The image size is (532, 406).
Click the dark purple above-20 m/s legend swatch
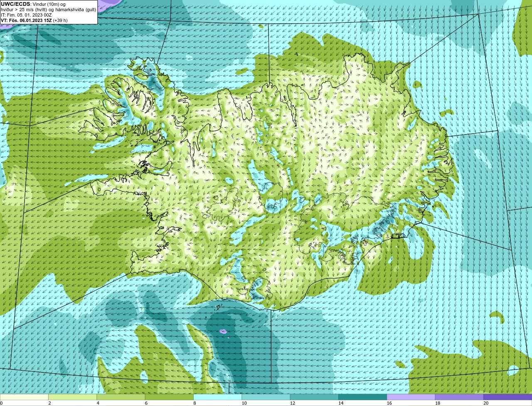[x=508, y=397]
